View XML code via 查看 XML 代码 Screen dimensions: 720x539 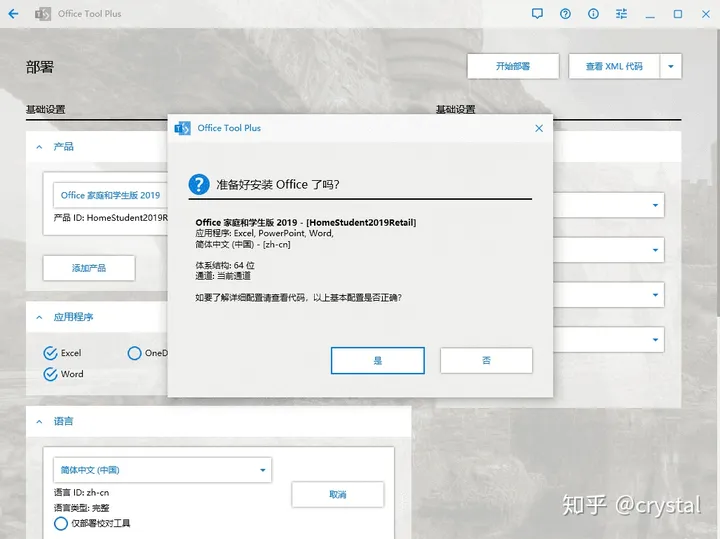coord(614,66)
